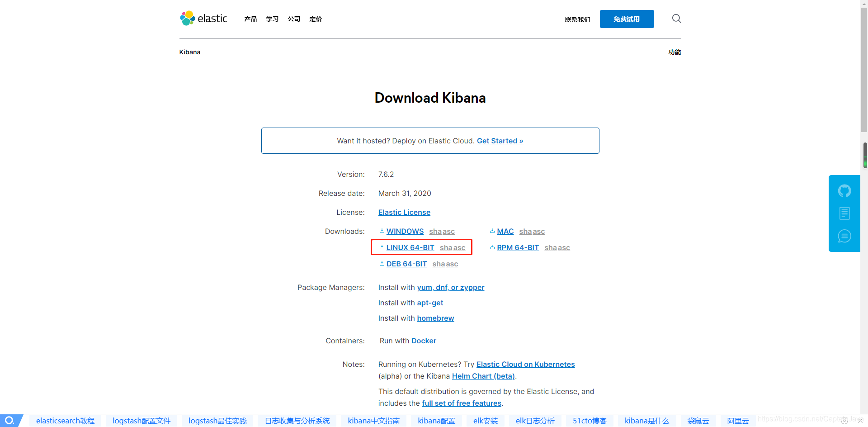The height and width of the screenshot is (427, 868).
Task: Click the Download Kibana heading
Action: click(430, 98)
